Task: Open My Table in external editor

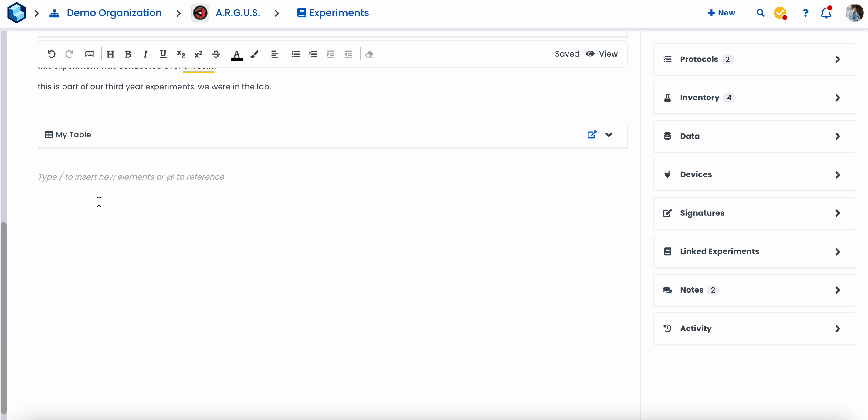Action: click(592, 135)
